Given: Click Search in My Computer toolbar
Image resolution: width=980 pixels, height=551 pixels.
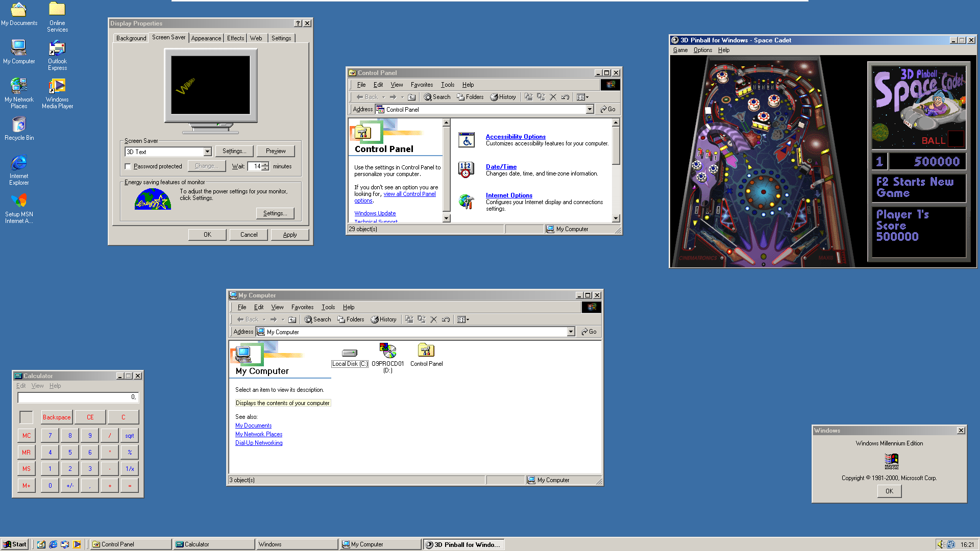Looking at the screenshot, I should tap(317, 319).
